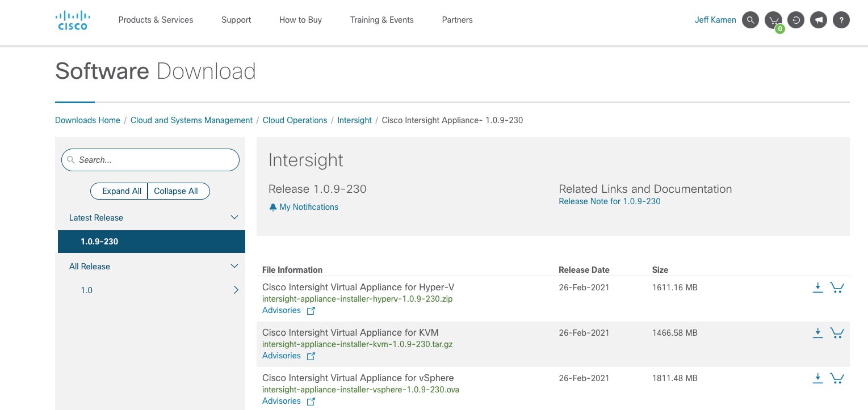868x410 pixels.
Task: Open Cloud Operations breadcrumb
Action: pyautogui.click(x=295, y=120)
